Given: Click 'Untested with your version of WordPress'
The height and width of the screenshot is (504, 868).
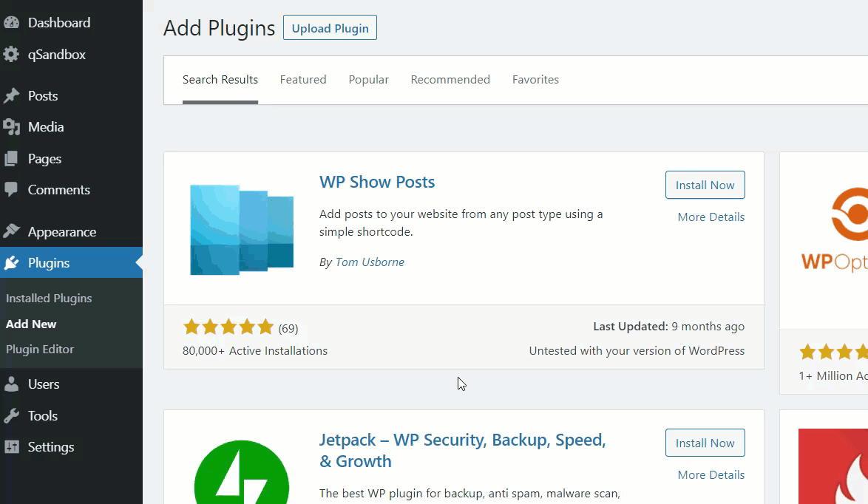Looking at the screenshot, I should click(637, 351).
